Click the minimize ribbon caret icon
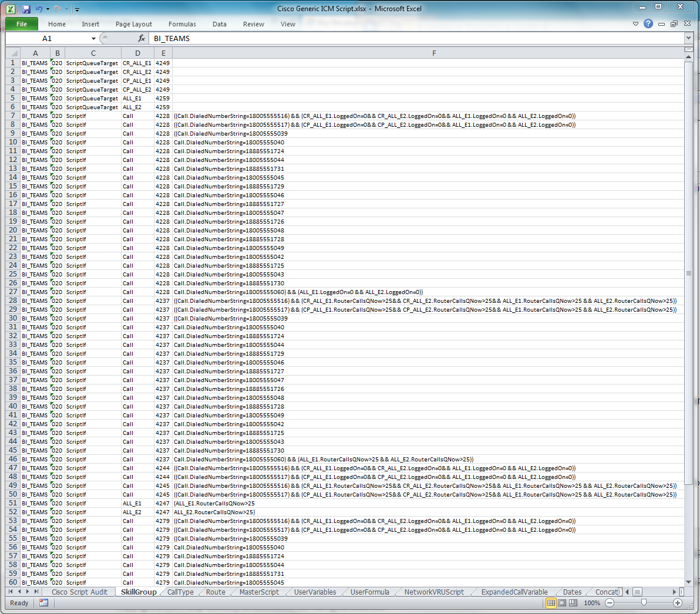700x614 pixels. click(636, 23)
